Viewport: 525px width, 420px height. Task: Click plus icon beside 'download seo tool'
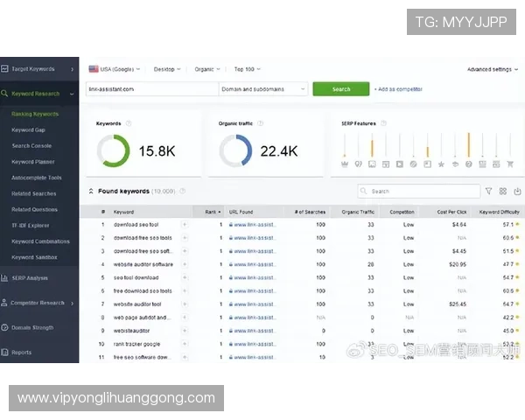click(x=184, y=225)
